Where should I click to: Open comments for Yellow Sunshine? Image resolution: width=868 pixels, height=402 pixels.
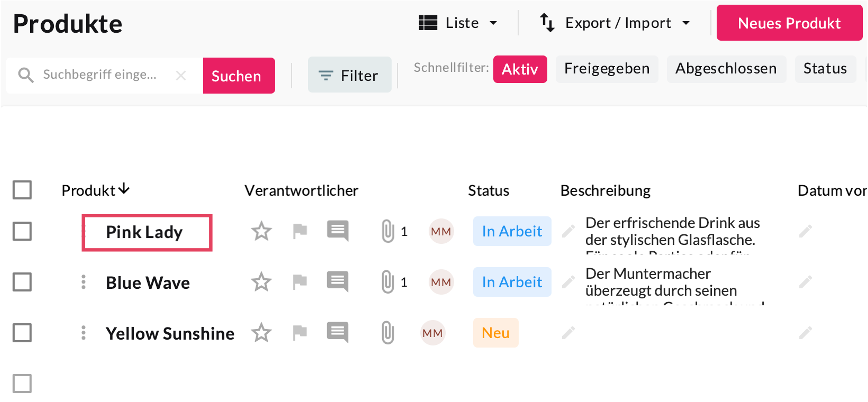tap(337, 332)
